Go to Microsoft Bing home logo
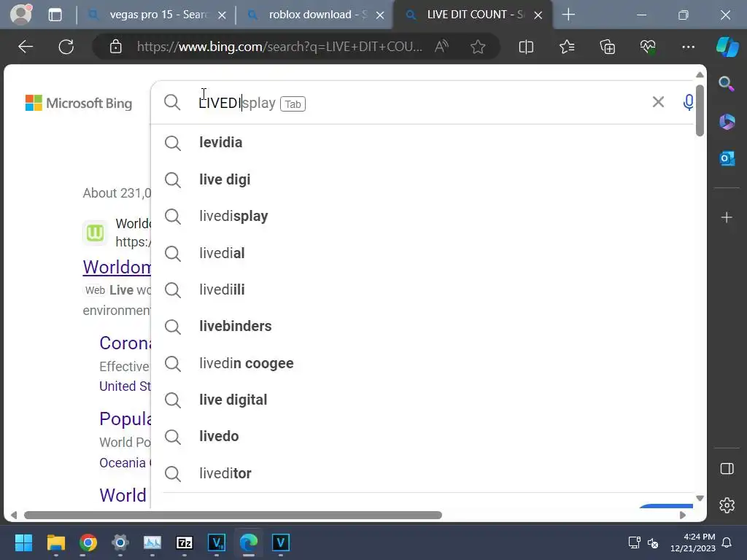 click(x=79, y=103)
